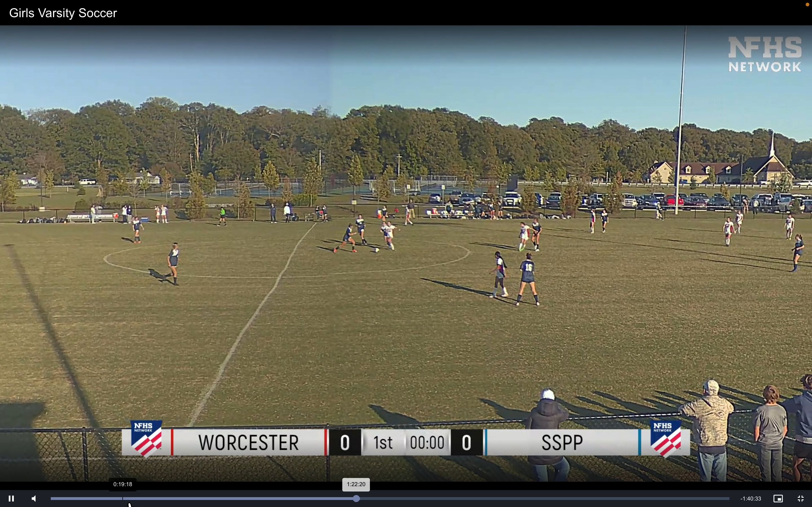This screenshot has height=507, width=812.
Task: Click the 0:19:18 hover time tooltip
Action: [122, 484]
